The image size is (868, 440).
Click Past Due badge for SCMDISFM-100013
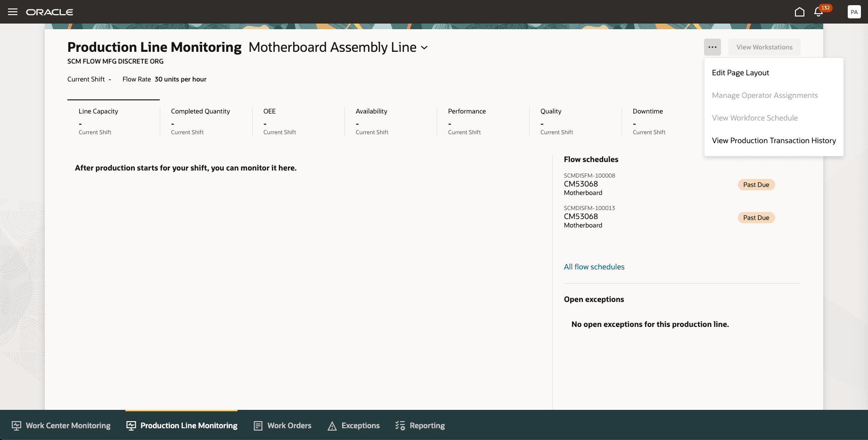pyautogui.click(x=756, y=218)
